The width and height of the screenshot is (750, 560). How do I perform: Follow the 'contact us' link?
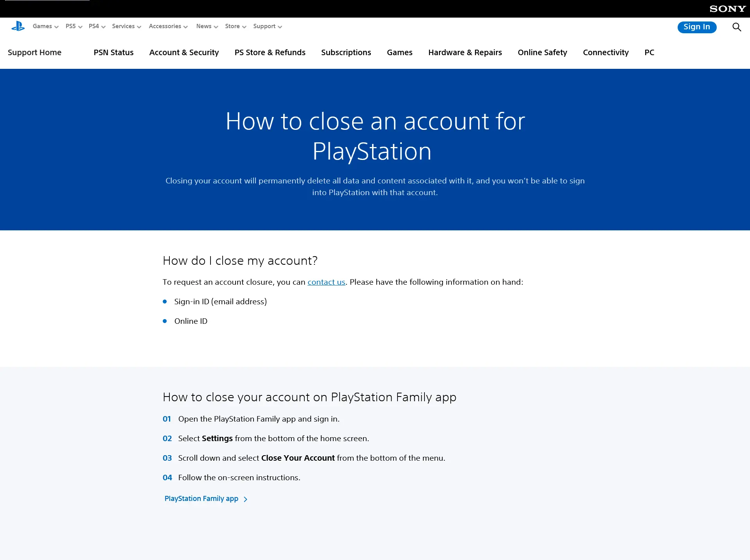[326, 282]
